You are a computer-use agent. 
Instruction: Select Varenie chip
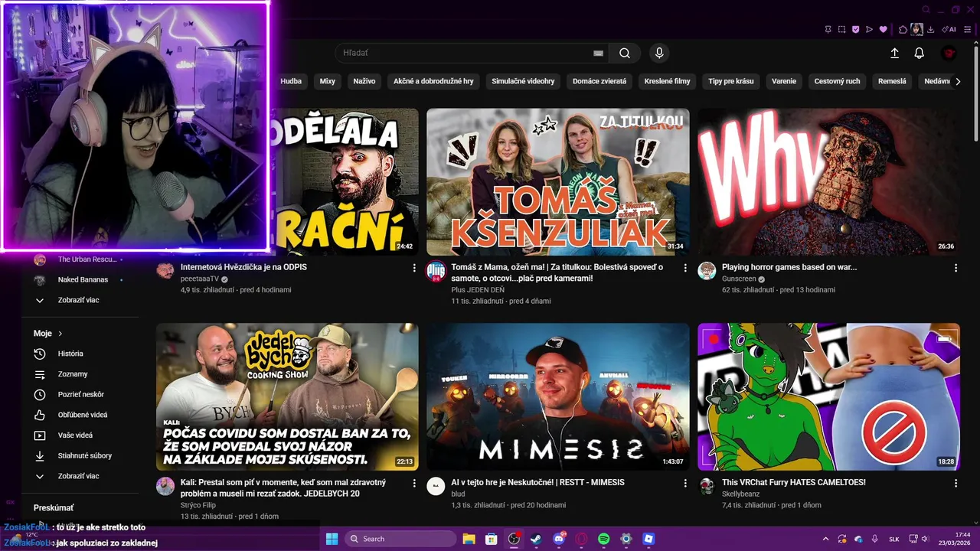click(784, 81)
